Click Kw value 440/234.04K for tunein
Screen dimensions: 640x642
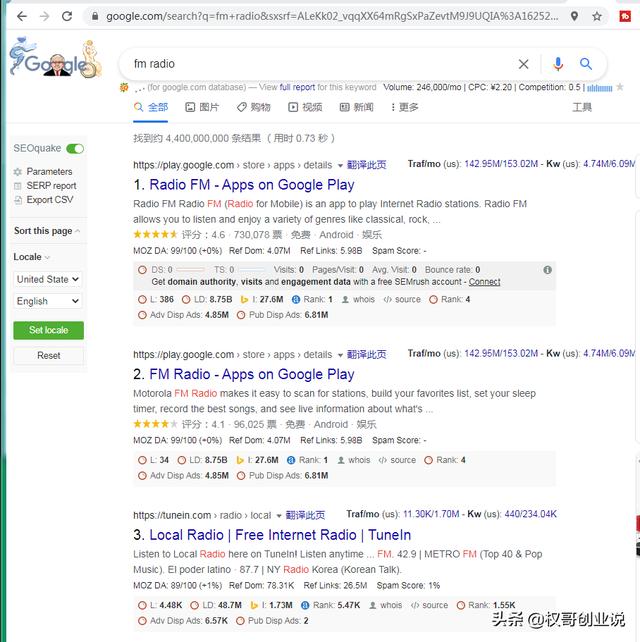531,514
